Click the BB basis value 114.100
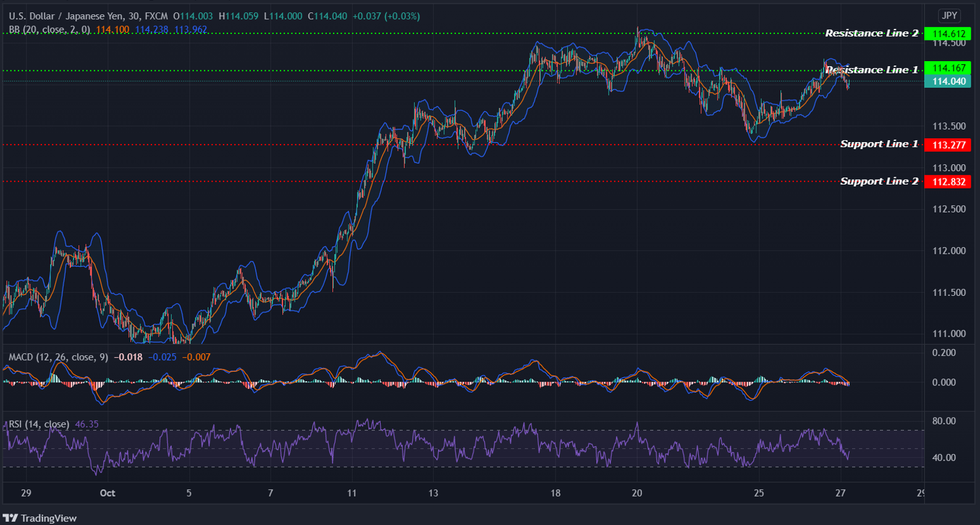The width and height of the screenshot is (980, 525). (112, 30)
